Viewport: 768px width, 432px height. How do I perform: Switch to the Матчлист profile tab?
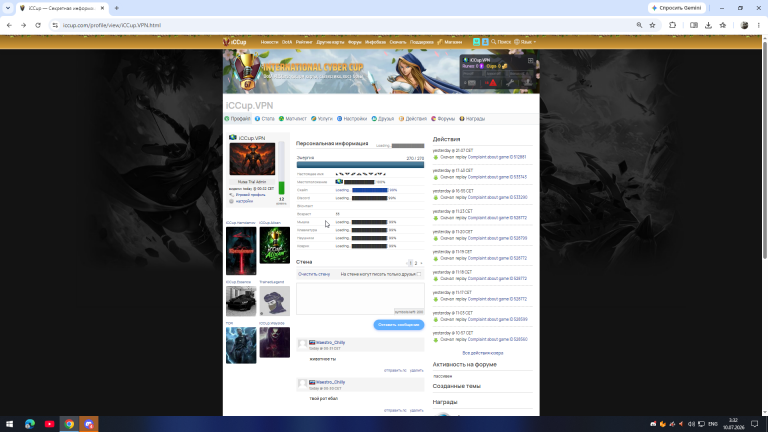pos(292,119)
